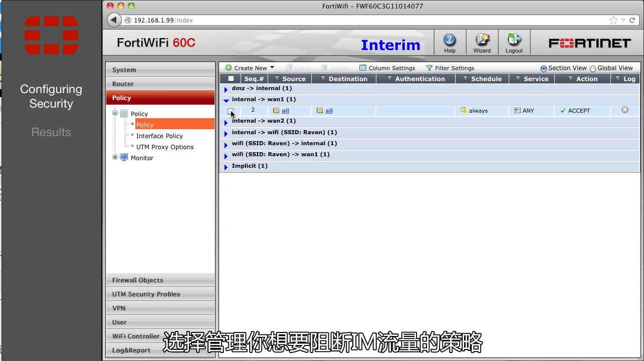
Task: Expand the dmz -> internal section
Action: 226,89
